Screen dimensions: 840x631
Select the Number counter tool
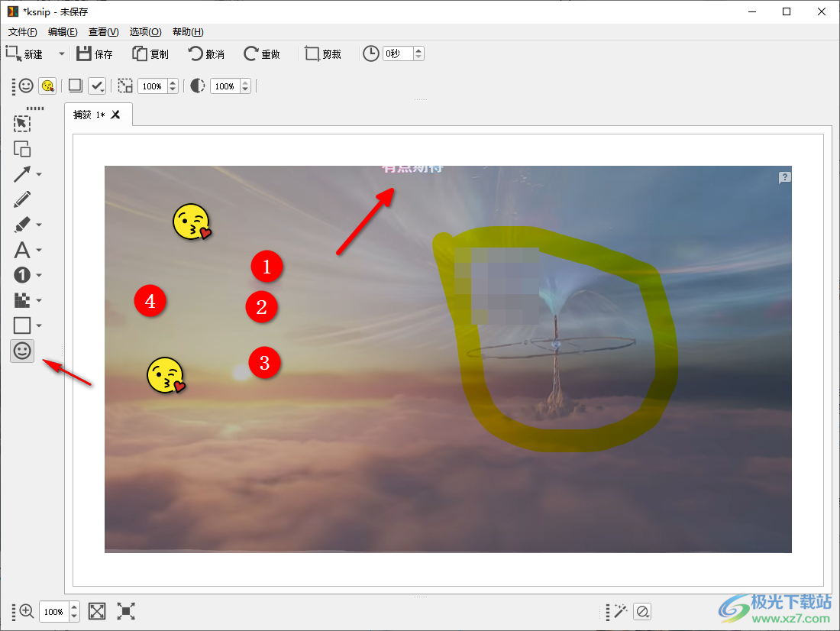point(22,275)
